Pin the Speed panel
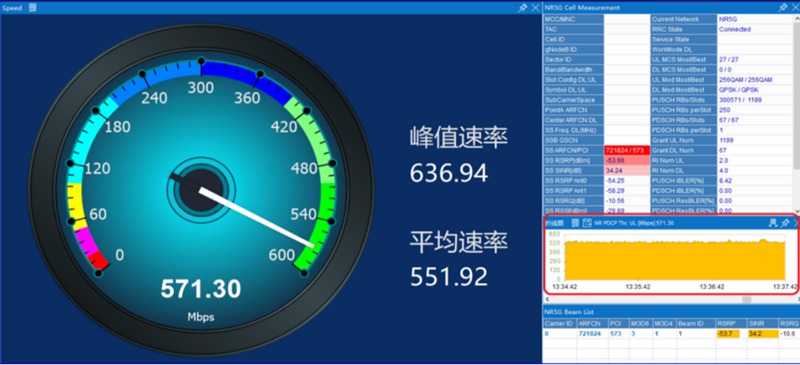Screen dimensions: 800x365 pyautogui.click(x=523, y=8)
